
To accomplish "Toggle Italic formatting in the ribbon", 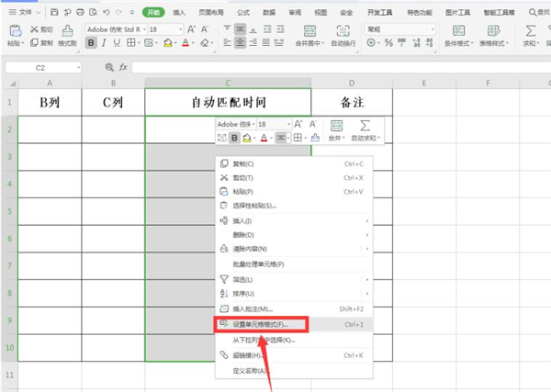I will coord(105,43).
